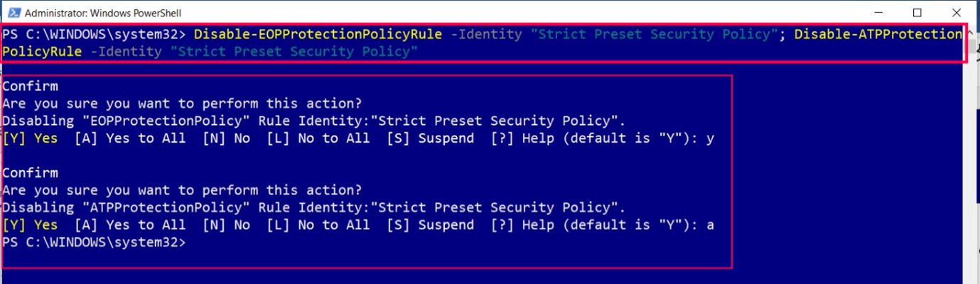Maximize the PowerShell window
The height and width of the screenshot is (284, 980).
pos(917,13)
